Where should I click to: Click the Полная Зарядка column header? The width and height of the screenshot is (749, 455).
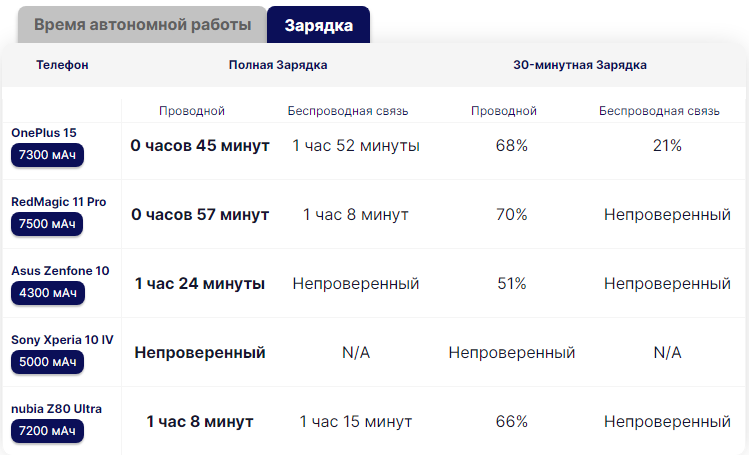(278, 65)
